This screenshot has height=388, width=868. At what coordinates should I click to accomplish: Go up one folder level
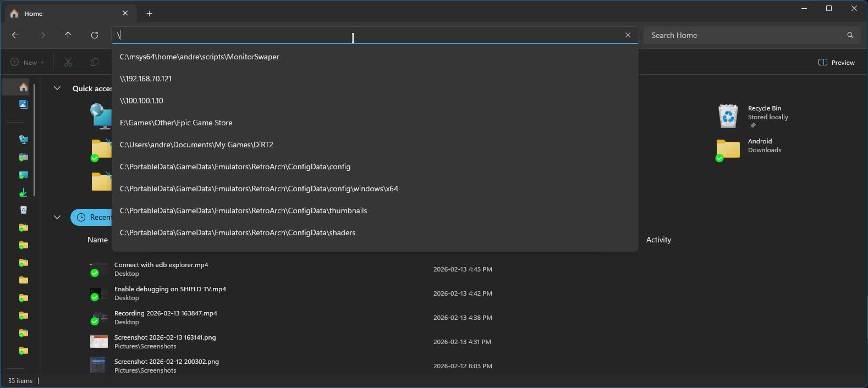(x=68, y=35)
